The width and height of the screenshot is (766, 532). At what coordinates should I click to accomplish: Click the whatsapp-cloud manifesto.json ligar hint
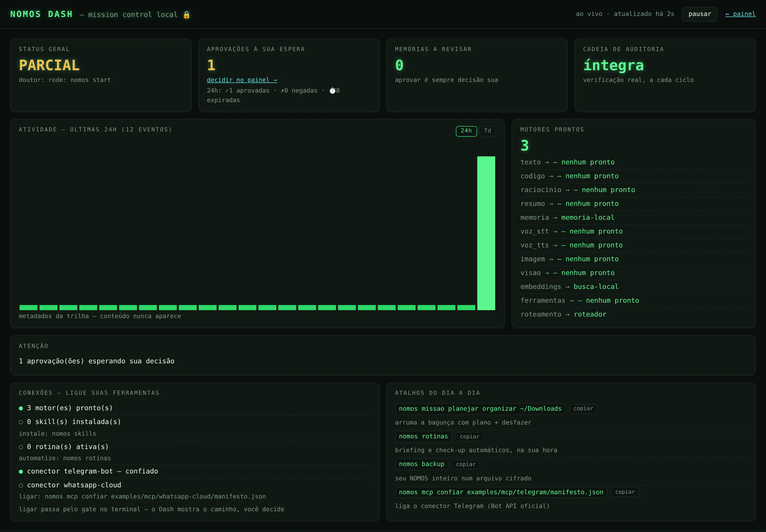point(142,497)
